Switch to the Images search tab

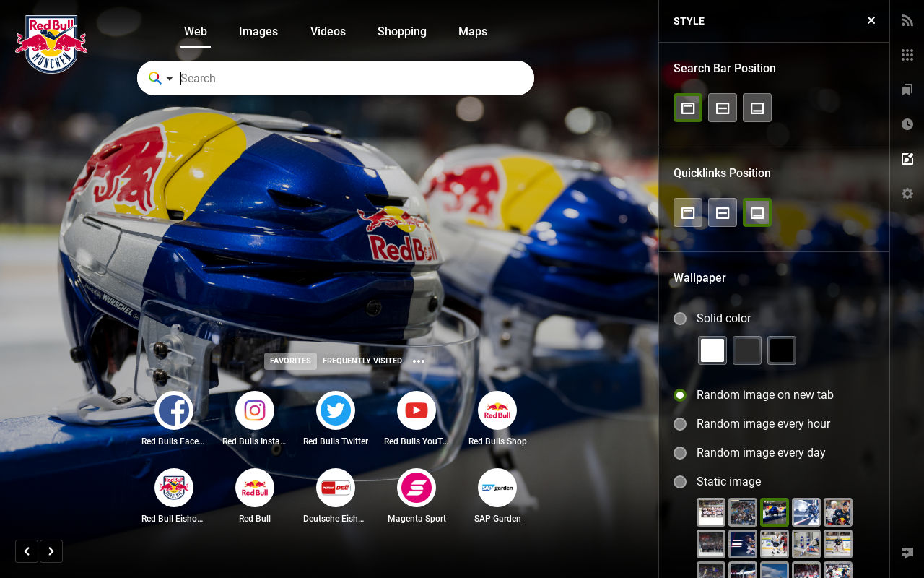(258, 31)
